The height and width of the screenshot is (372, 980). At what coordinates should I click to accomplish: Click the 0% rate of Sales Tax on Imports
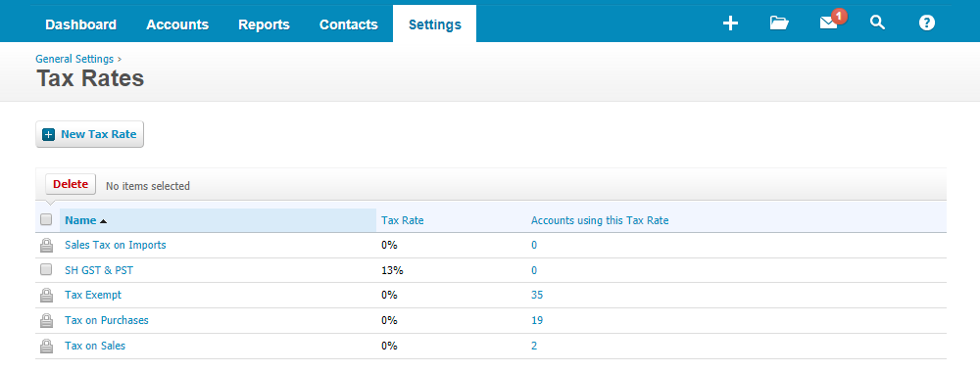(x=389, y=245)
